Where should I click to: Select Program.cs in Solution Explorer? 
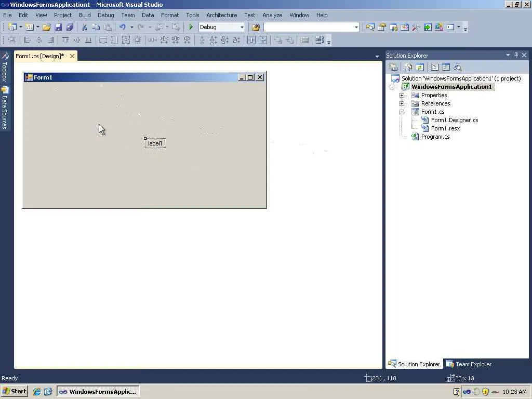pos(435,137)
